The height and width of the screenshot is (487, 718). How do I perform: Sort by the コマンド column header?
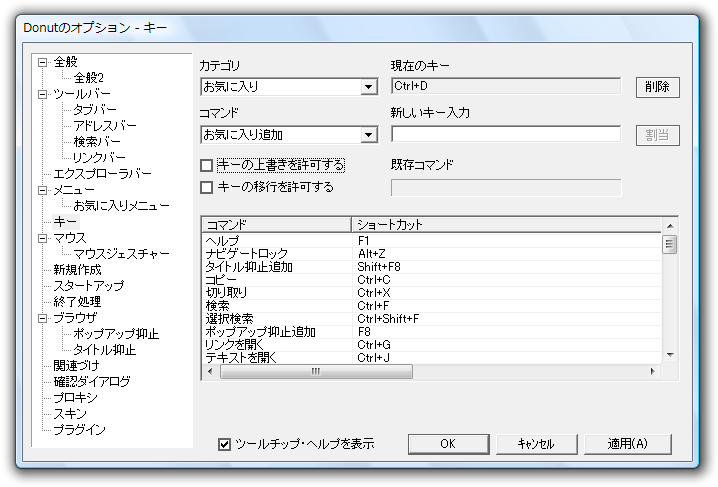pos(277,225)
